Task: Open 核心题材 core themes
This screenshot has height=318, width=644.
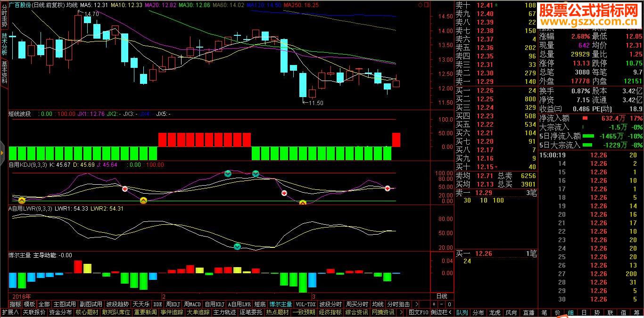Action: pos(87,312)
